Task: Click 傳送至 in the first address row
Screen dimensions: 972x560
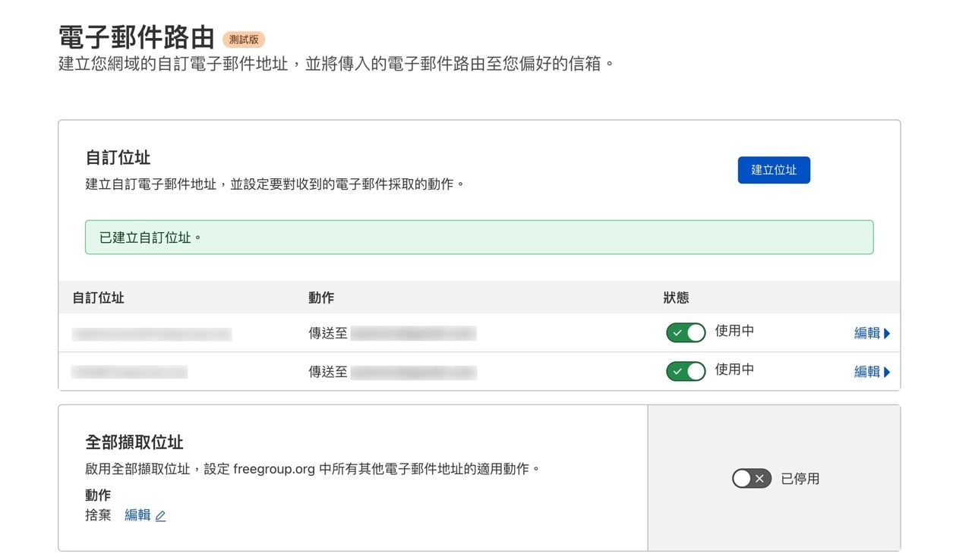Action: coord(328,332)
